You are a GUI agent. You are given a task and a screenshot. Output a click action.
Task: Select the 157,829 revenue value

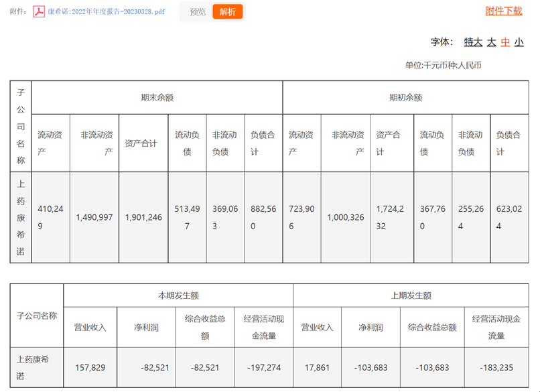(90, 368)
